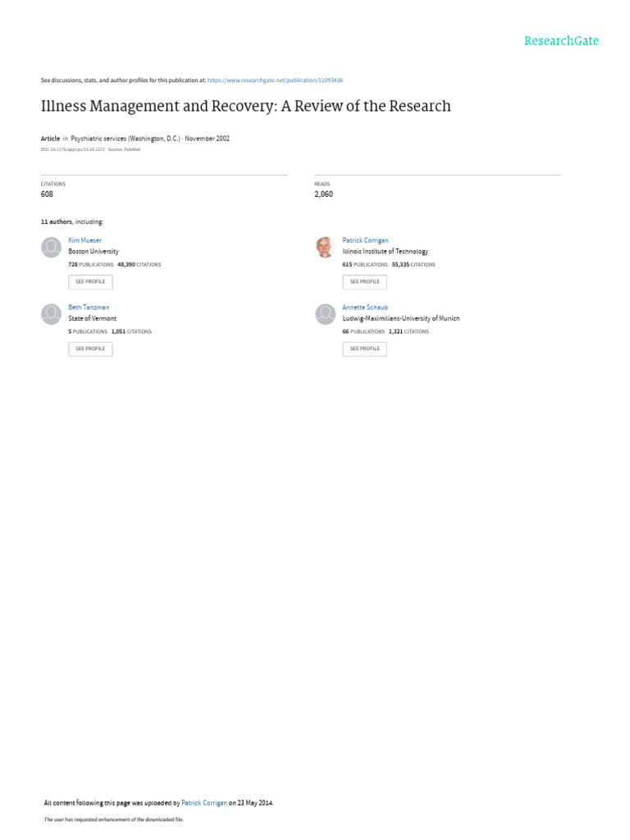Image resolution: width=630 pixels, height=840 pixels.
Task: Open the researchgate.net publication URL
Action: (x=275, y=80)
